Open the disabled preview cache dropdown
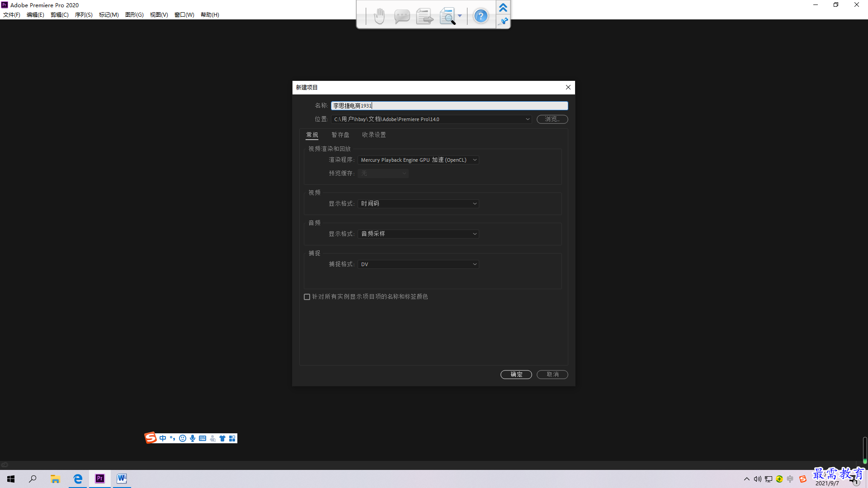 click(x=383, y=174)
